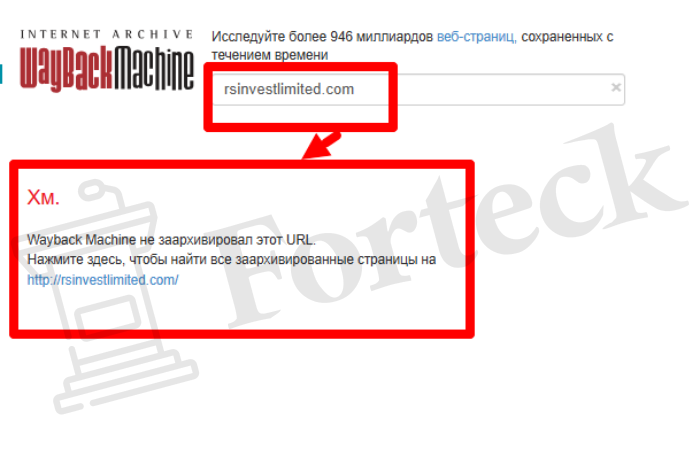Viewport: 700px width, 449px height.
Task: Click the сохраненных с text
Action: (567, 36)
